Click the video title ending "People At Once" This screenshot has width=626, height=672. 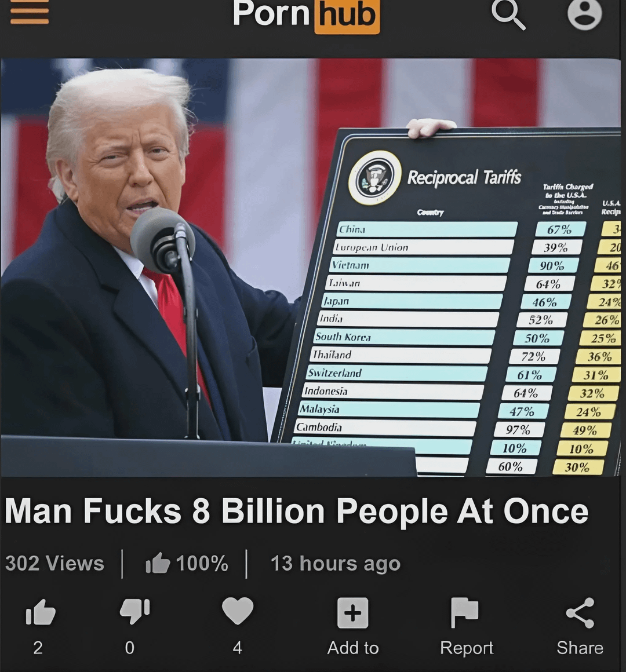tap(296, 511)
